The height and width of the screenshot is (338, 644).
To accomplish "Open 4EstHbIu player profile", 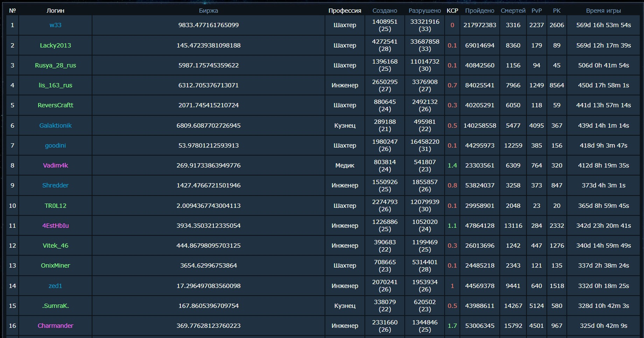I will (x=56, y=226).
